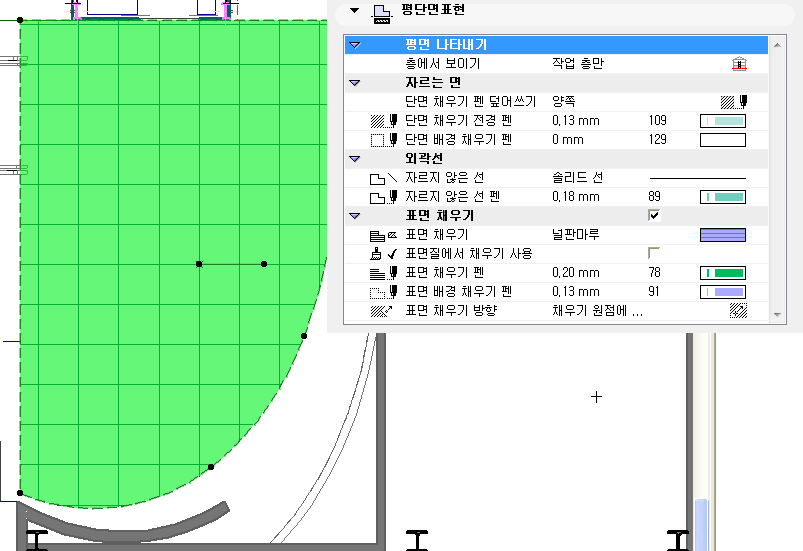Click the 표면 채우기 펜 row icon
Screen dimensions: 803x551
pyautogui.click(x=384, y=273)
